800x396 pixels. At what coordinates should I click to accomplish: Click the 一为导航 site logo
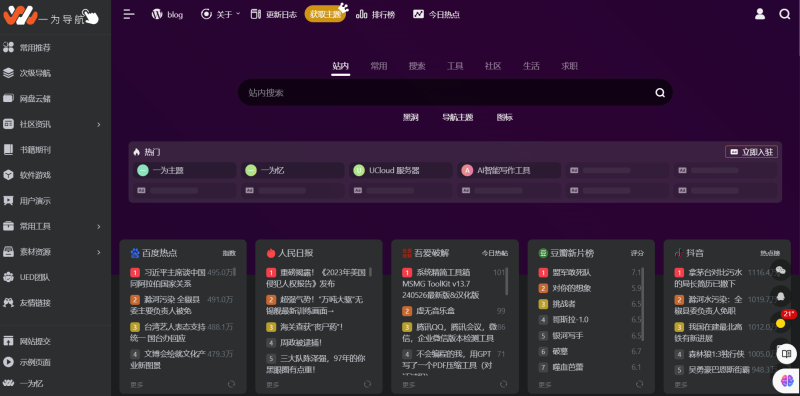click(51, 16)
